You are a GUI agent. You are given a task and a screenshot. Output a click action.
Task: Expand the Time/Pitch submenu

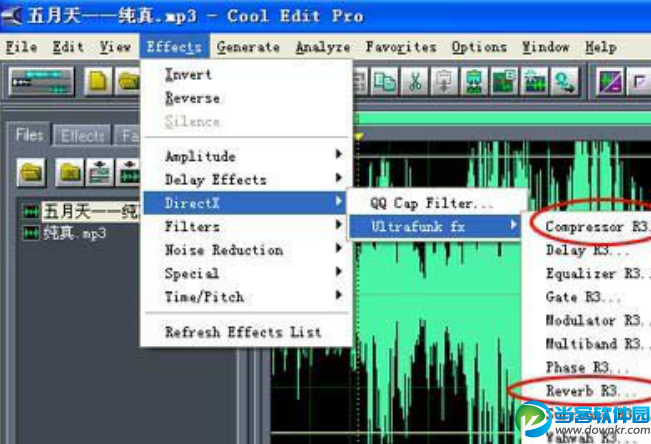(247, 297)
